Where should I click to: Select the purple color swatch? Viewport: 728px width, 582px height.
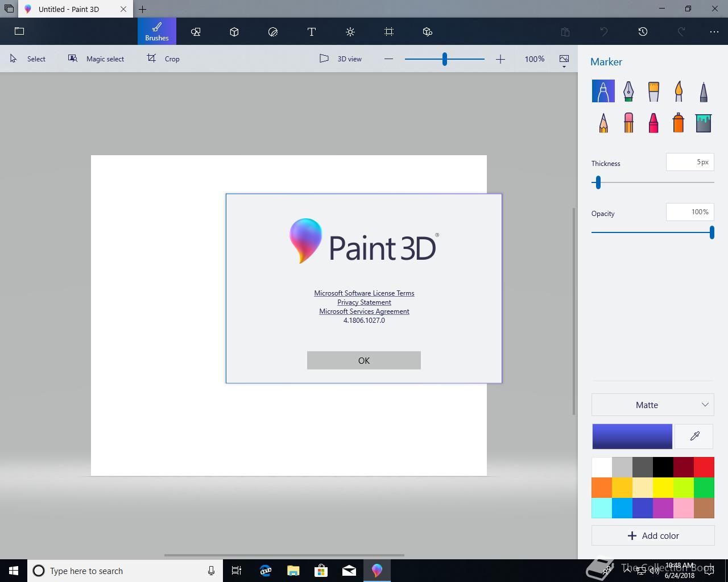[x=663, y=508]
